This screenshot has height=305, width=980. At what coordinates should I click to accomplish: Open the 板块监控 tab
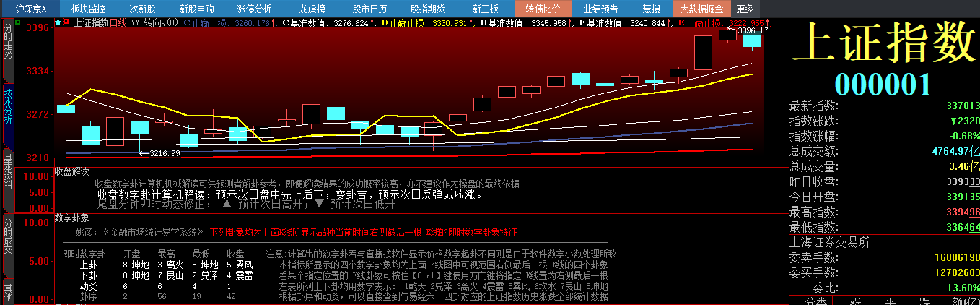point(88,9)
